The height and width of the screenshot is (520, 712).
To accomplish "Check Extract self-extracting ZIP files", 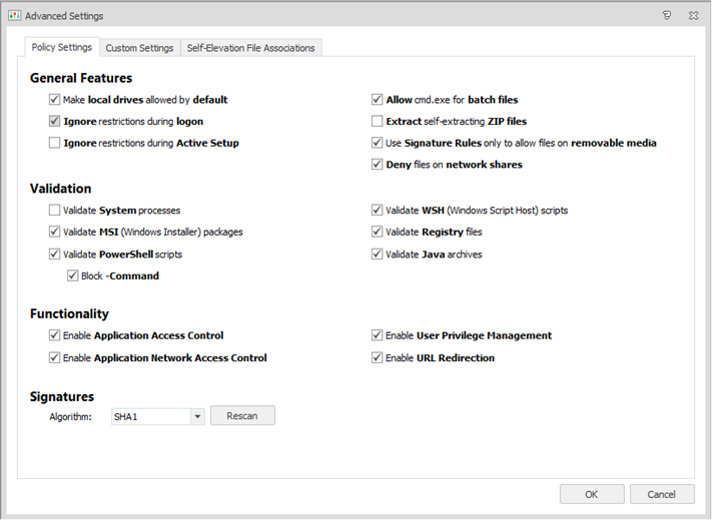I will pyautogui.click(x=377, y=121).
